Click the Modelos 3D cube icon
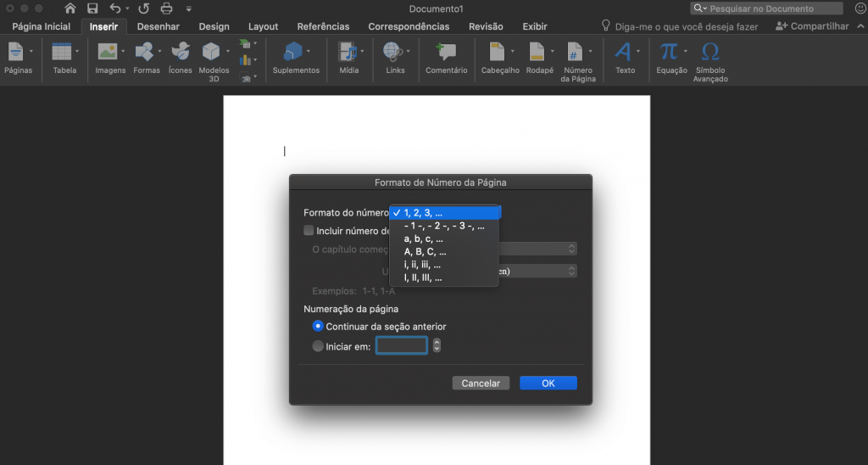868x465 pixels. pos(211,52)
